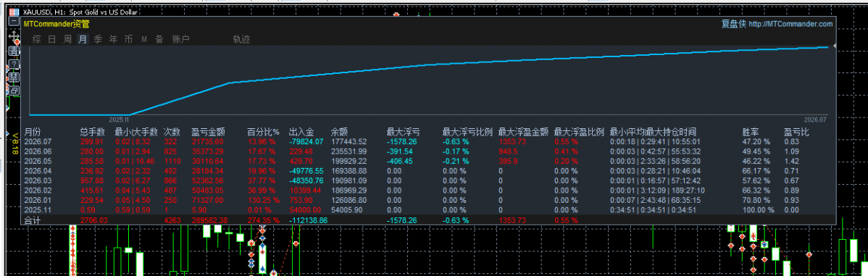Screen dimensions: 868x276
Task: Switch to the 周 weekly tab
Action: [x=67, y=39]
